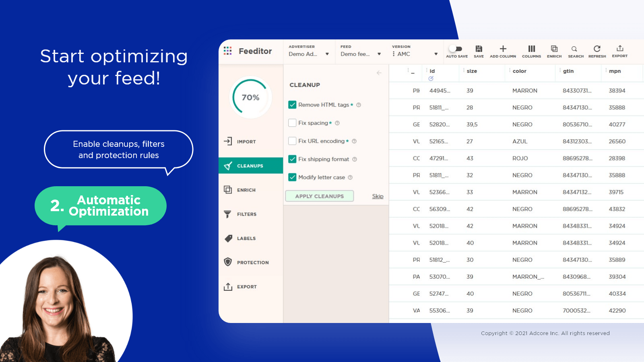Click the Save disk icon
The height and width of the screenshot is (362, 644).
click(479, 49)
